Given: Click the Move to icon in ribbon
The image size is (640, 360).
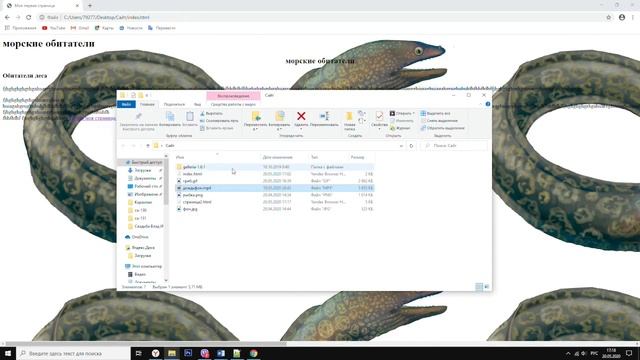Looking at the screenshot, I should coord(256,116).
